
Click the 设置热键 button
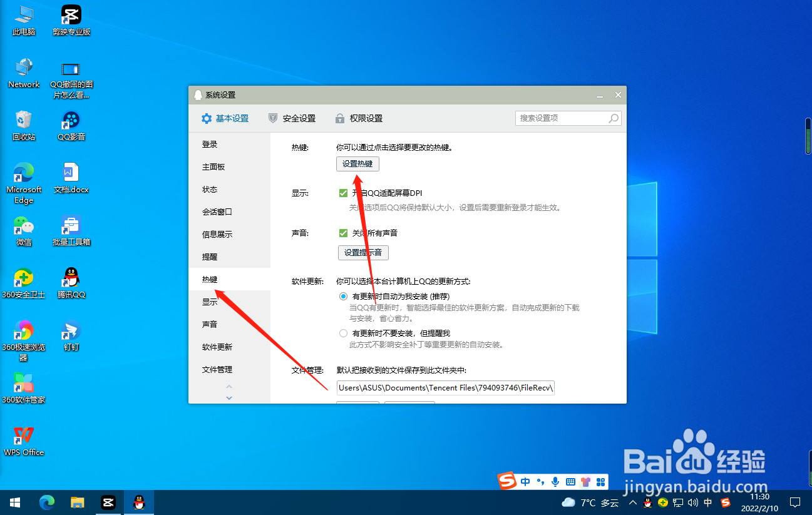pyautogui.click(x=357, y=163)
